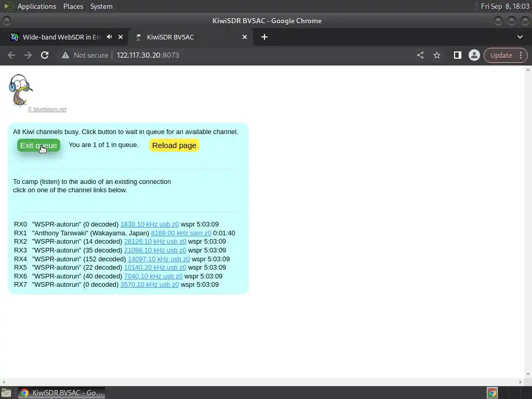Open the 21096.10 kHz usb z0 link
Image resolution: width=532 pixels, height=399 pixels.
pos(155,250)
